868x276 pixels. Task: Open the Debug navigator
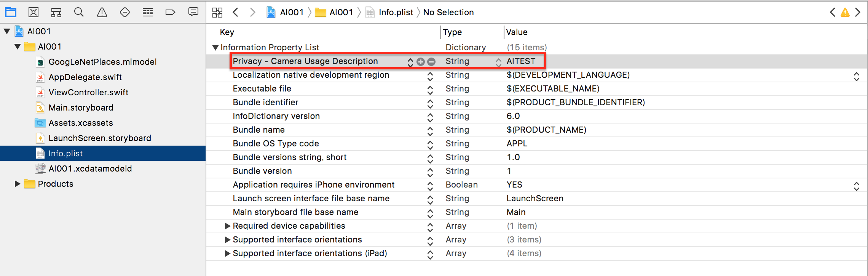tap(148, 13)
